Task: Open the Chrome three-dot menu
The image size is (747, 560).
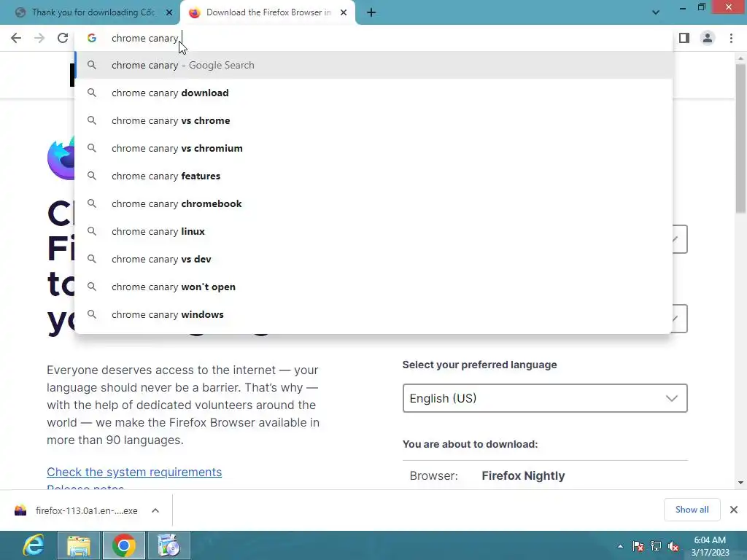Action: tap(731, 38)
